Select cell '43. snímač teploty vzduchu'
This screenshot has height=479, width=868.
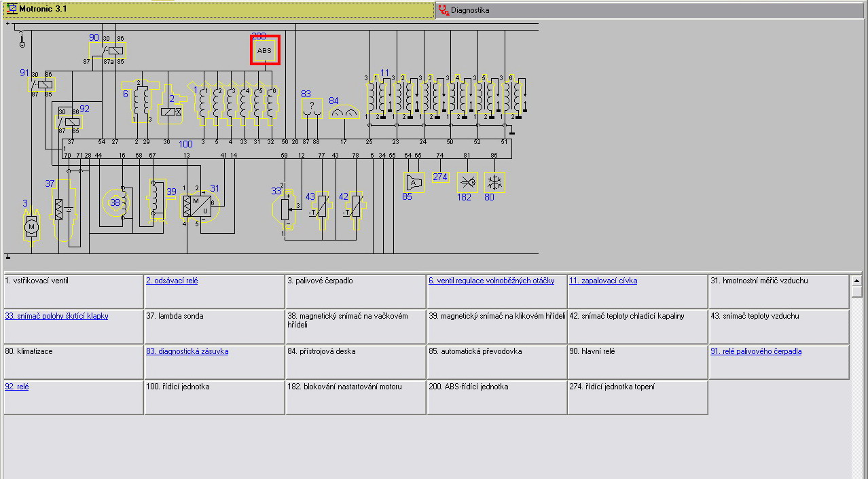click(x=779, y=326)
